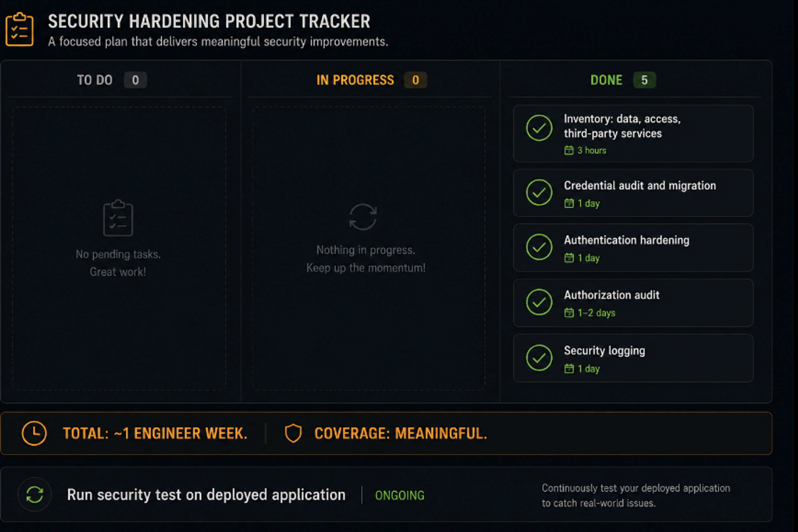The image size is (798, 532).
Task: Toggle the Authentication hardening checkmark
Action: (x=539, y=247)
